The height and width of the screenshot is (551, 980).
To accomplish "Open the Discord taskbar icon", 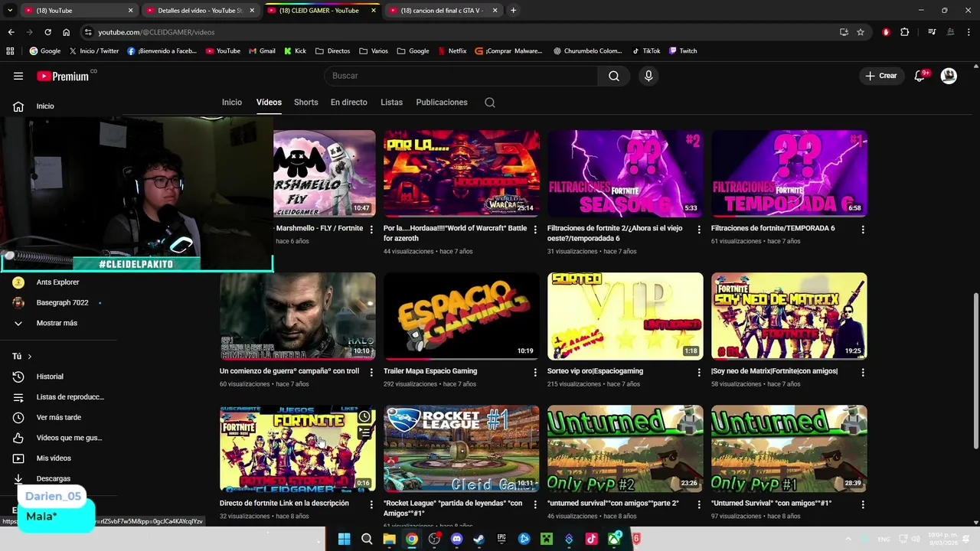I will tap(457, 539).
